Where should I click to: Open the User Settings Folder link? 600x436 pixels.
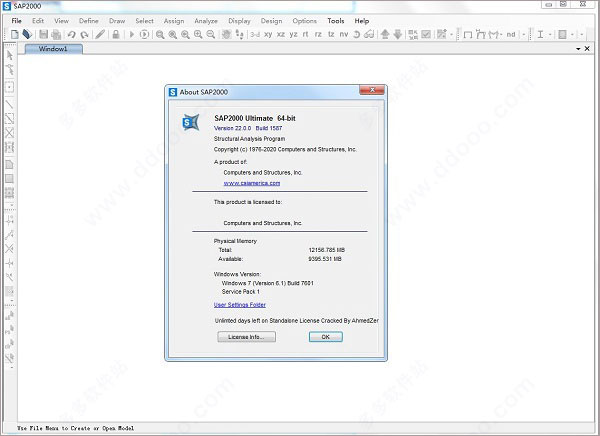tap(240, 305)
